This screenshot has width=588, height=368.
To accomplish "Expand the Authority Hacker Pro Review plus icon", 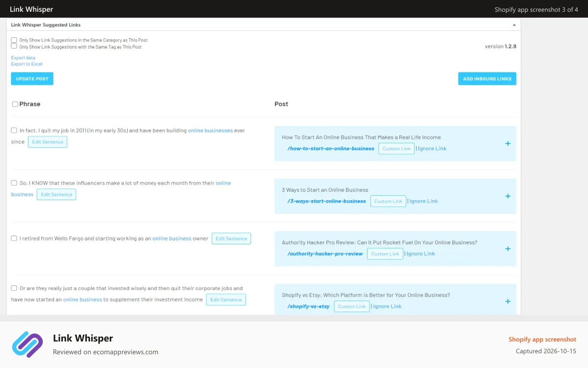I will click(508, 249).
